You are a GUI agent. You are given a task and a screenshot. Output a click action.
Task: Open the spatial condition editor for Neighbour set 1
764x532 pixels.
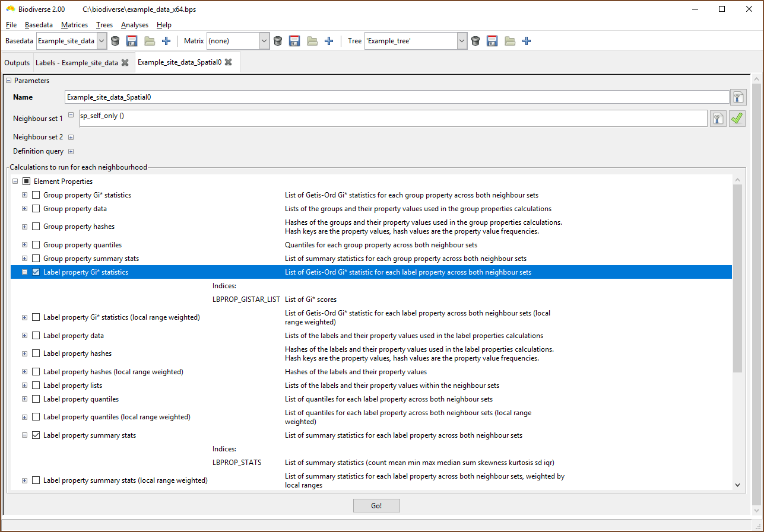point(718,118)
